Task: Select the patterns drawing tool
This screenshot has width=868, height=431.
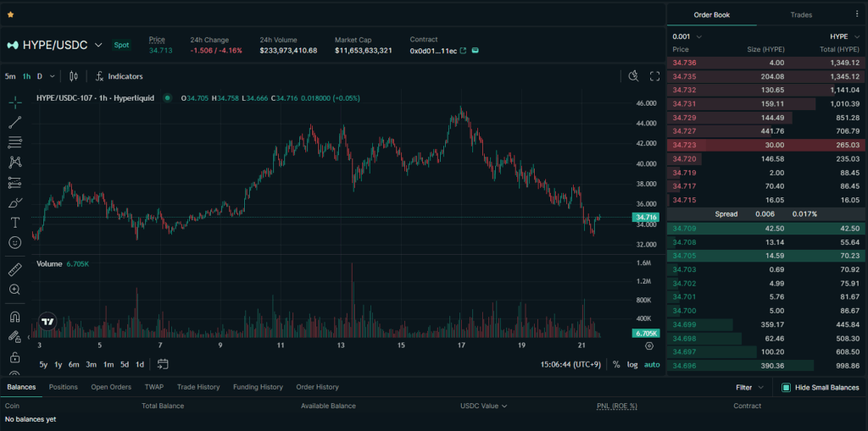Action: coord(15,162)
